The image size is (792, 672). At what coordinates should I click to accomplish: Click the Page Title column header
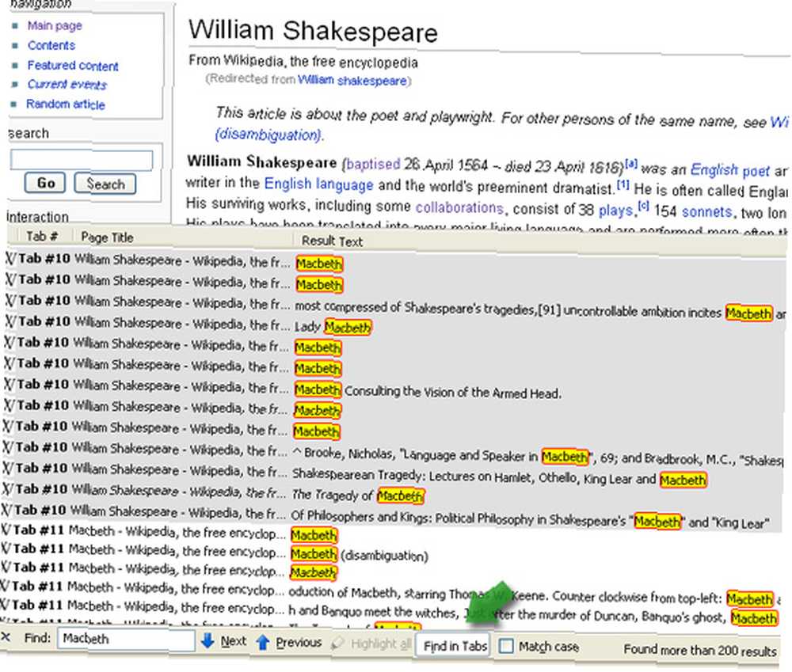107,237
